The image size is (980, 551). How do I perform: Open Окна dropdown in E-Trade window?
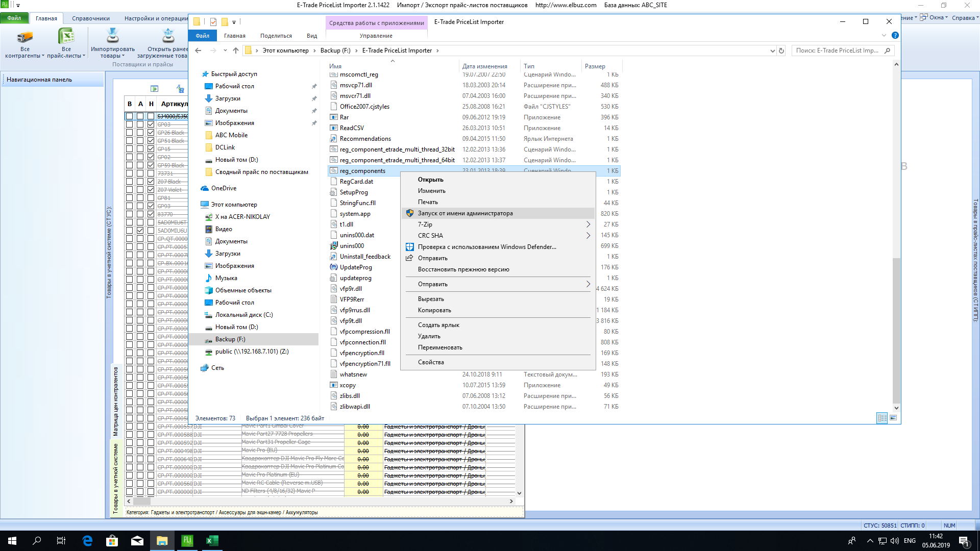934,18
